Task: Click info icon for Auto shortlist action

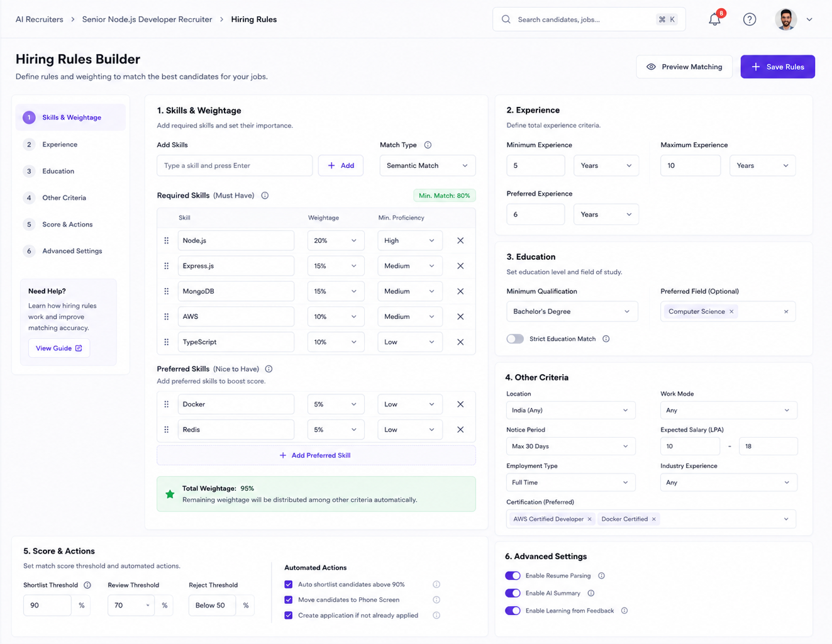Action: (436, 585)
